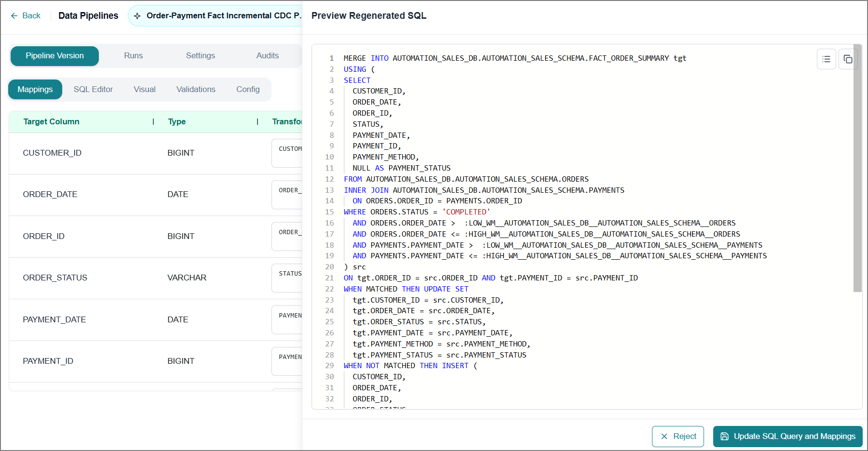Copy the regenerated SQL with copy icon
Screen dimensions: 868x451
pos(848,59)
